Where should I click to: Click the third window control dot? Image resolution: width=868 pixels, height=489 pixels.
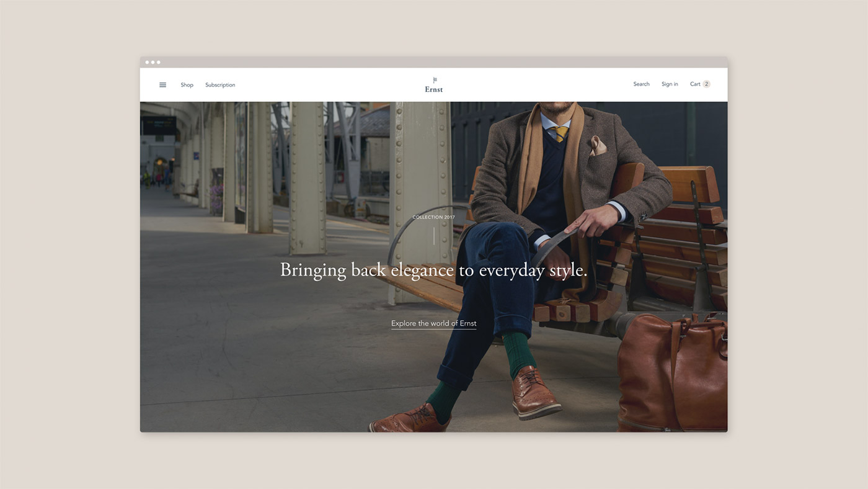159,62
